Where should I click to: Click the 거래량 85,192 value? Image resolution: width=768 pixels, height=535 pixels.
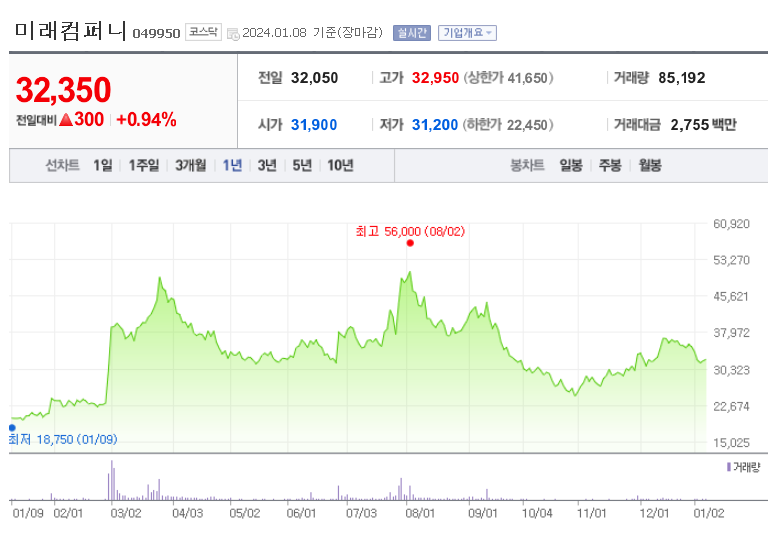[682, 78]
